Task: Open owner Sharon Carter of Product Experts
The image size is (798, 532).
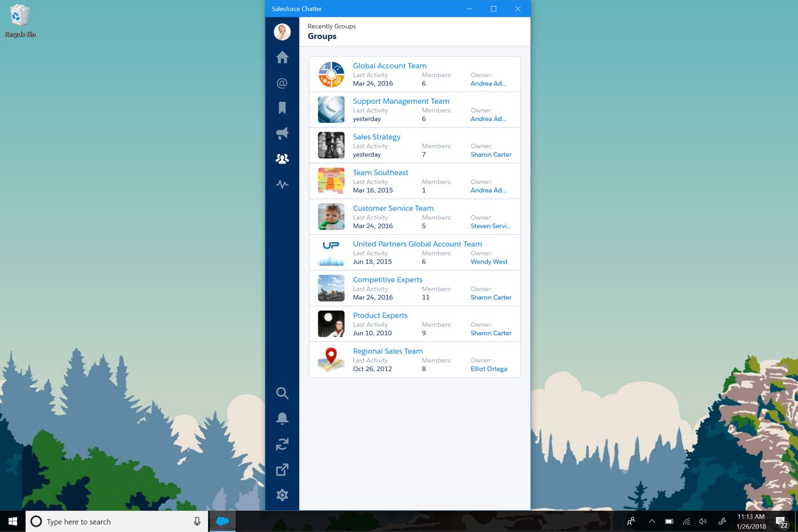Action: 491,333
